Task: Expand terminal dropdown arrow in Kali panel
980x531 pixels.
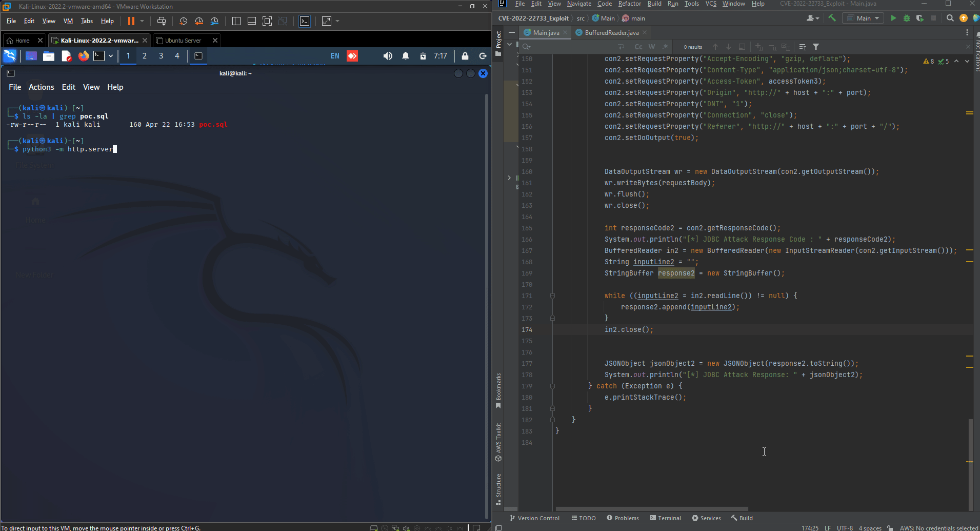Action: [x=111, y=56]
